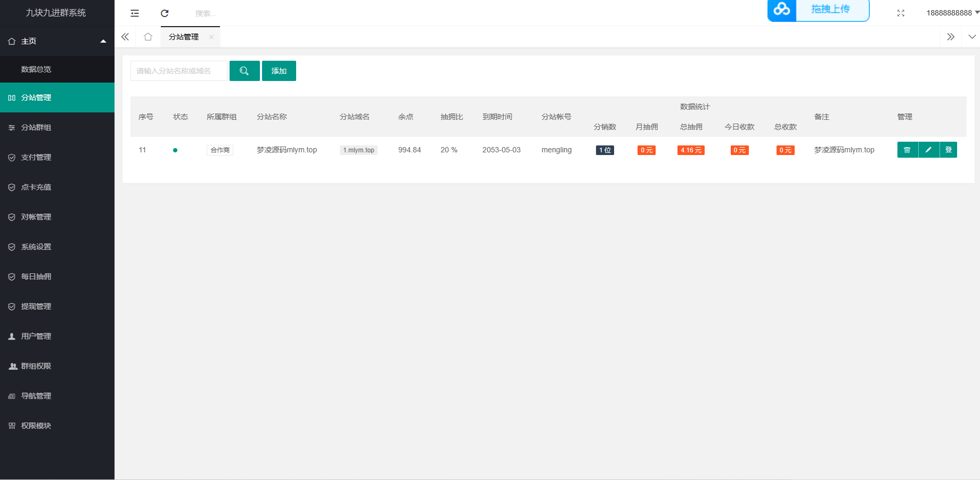Click the home tab icon
Image resolution: width=980 pixels, height=480 pixels.
[x=148, y=37]
